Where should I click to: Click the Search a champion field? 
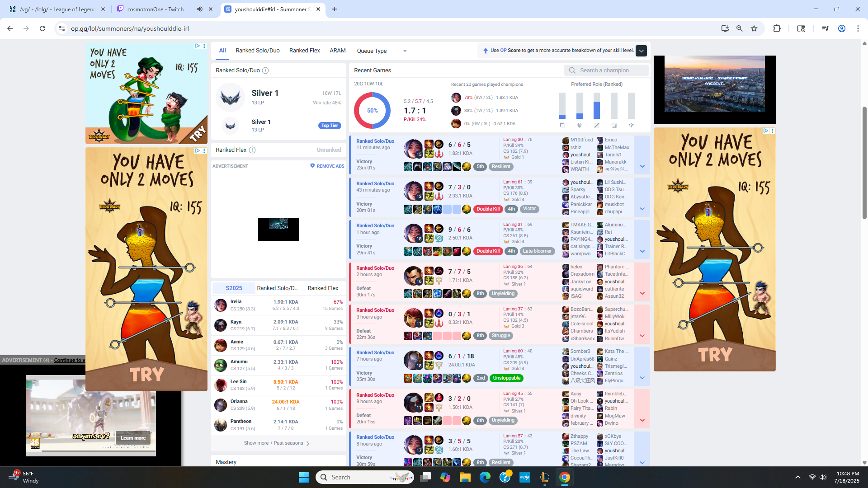(606, 70)
